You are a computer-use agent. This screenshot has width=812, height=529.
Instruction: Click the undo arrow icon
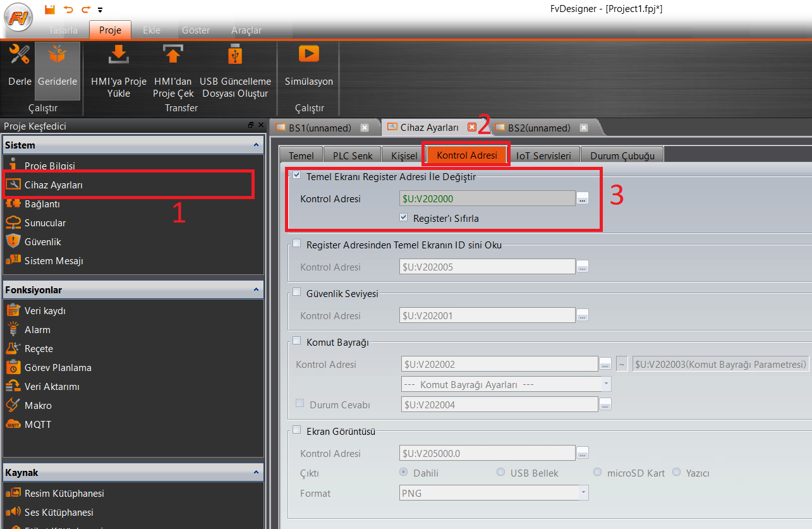[68, 9]
